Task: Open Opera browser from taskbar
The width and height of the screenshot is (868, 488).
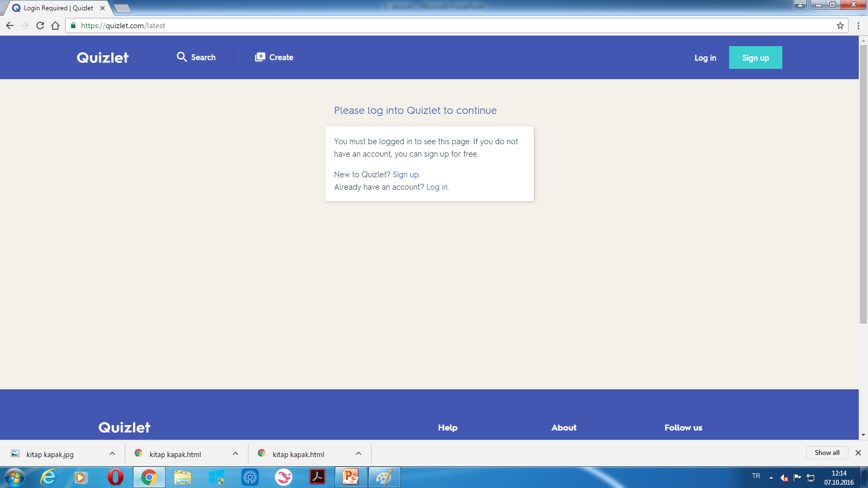Action: click(115, 477)
